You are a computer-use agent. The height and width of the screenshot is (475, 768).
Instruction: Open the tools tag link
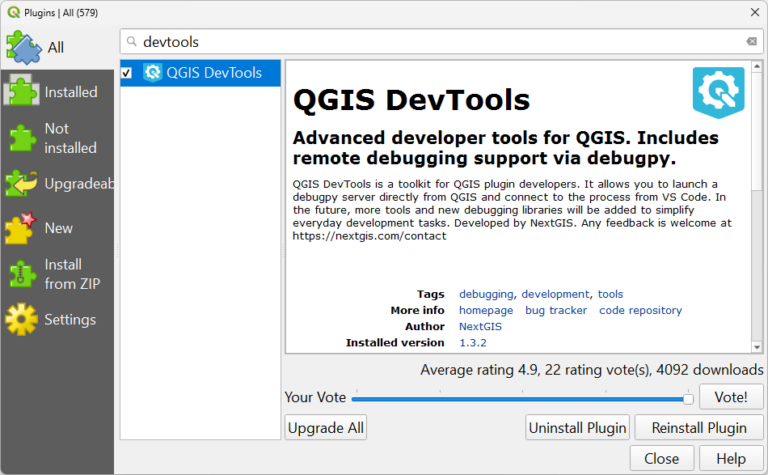[610, 294]
